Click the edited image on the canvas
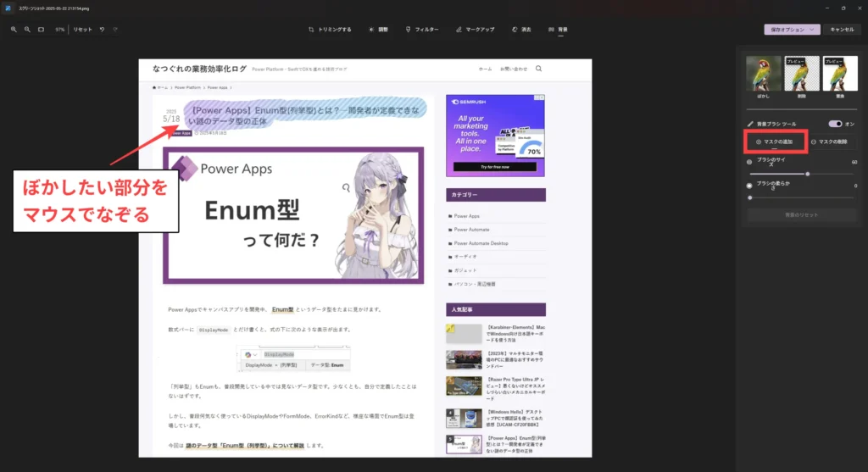The height and width of the screenshot is (472, 868). click(364, 258)
